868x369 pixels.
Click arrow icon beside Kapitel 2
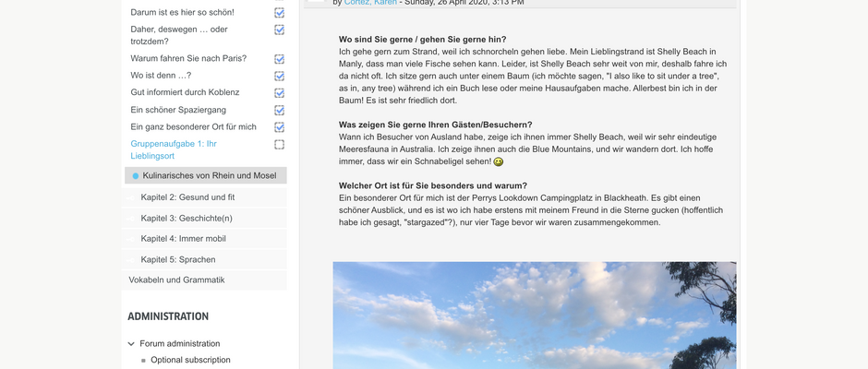pos(130,198)
